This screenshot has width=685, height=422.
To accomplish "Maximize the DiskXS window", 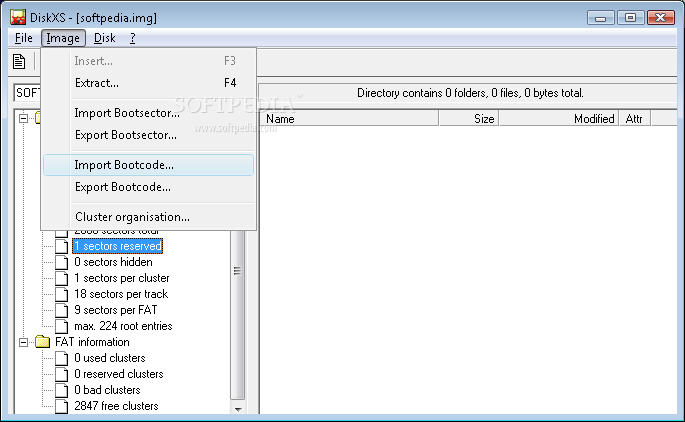I will point(630,18).
